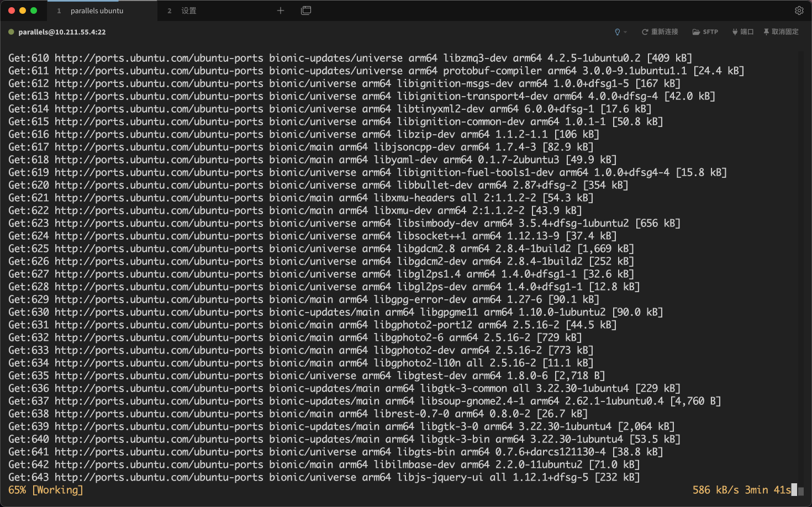
Task: Click the session title parallels@10.211.55.4:22
Action: point(62,32)
